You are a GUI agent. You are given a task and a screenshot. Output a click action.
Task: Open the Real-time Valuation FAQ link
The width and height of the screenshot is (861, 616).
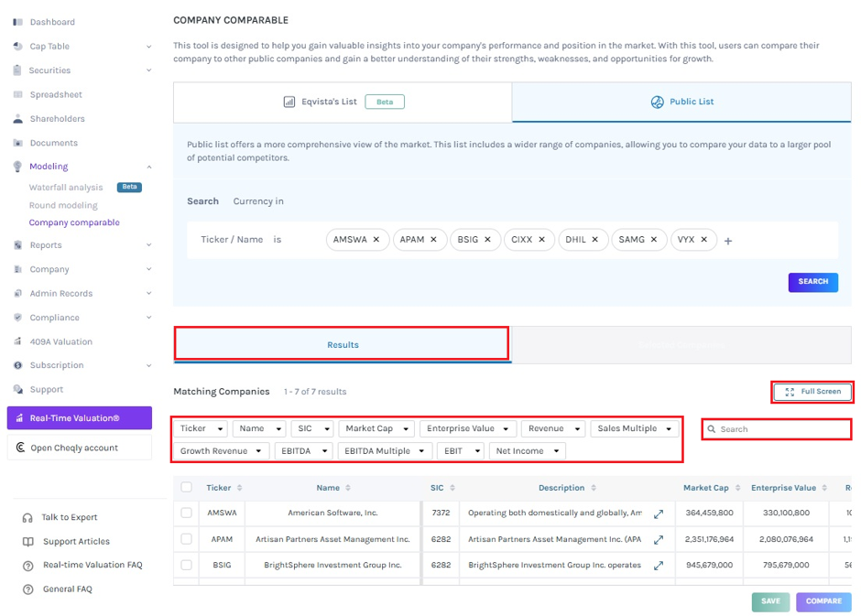(x=93, y=565)
